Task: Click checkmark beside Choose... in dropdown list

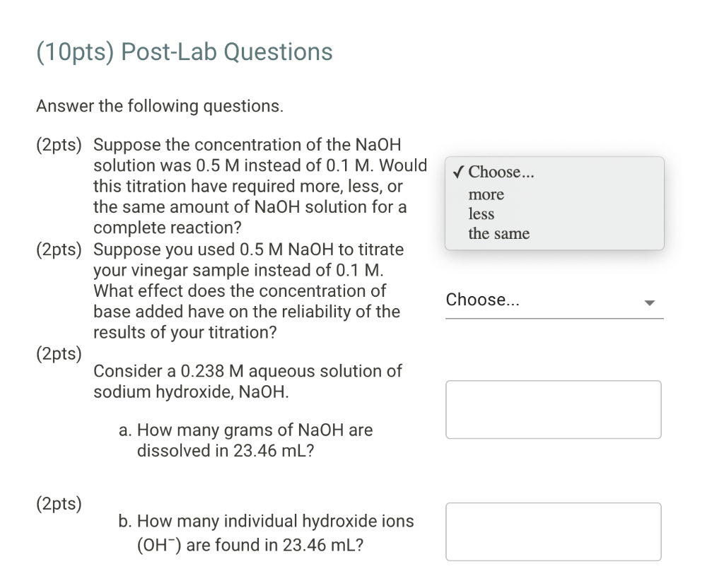Action: [459, 172]
